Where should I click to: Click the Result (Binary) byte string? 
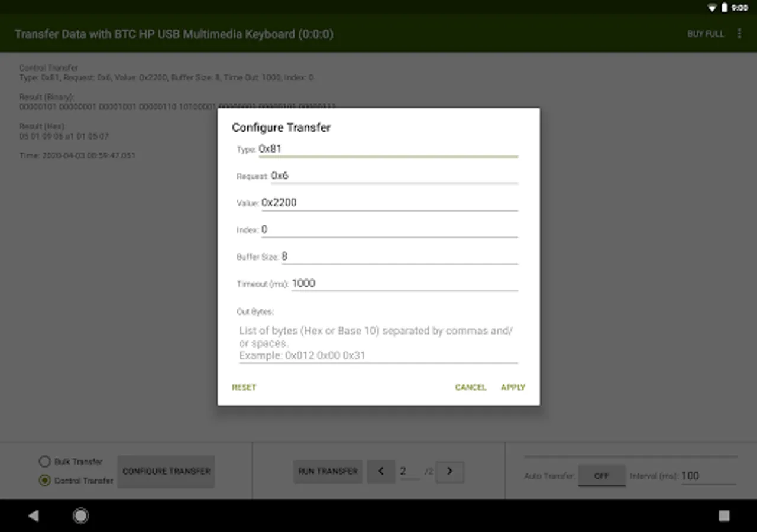click(x=177, y=107)
